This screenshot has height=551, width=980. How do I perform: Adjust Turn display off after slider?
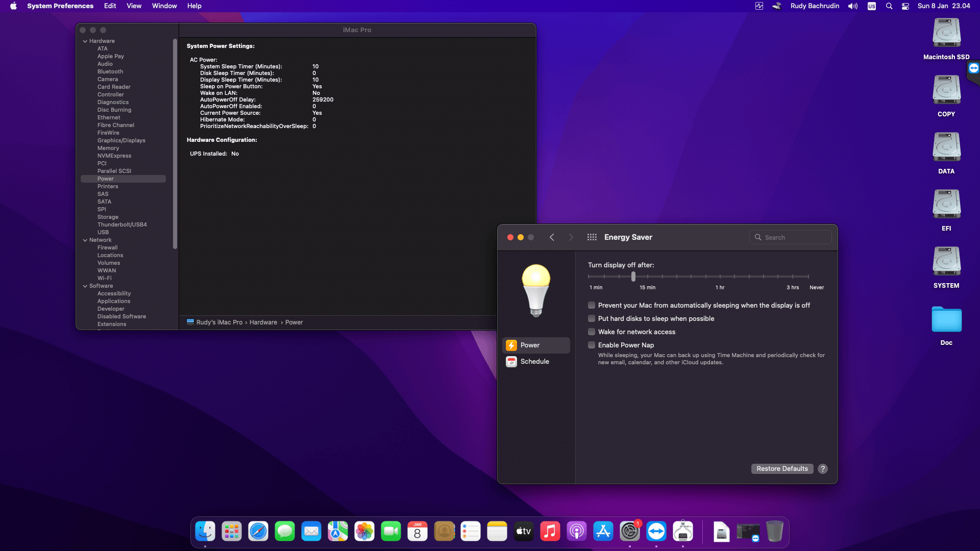(633, 277)
